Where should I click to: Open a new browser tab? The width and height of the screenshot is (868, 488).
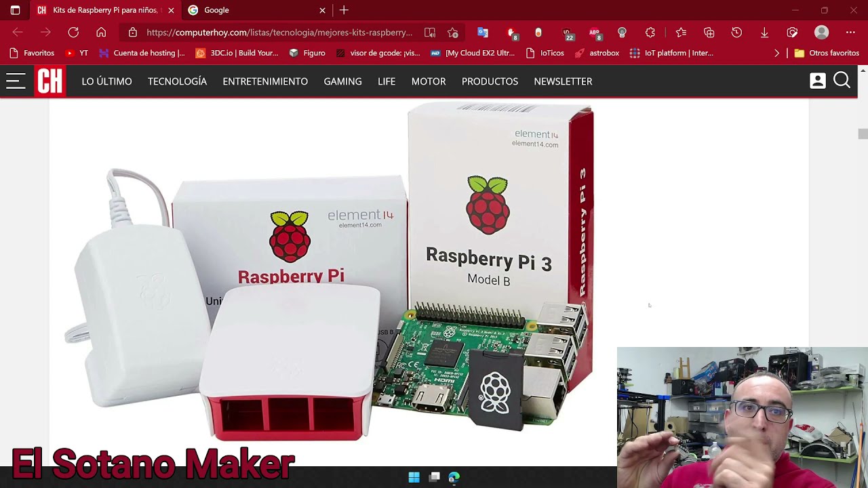[344, 10]
